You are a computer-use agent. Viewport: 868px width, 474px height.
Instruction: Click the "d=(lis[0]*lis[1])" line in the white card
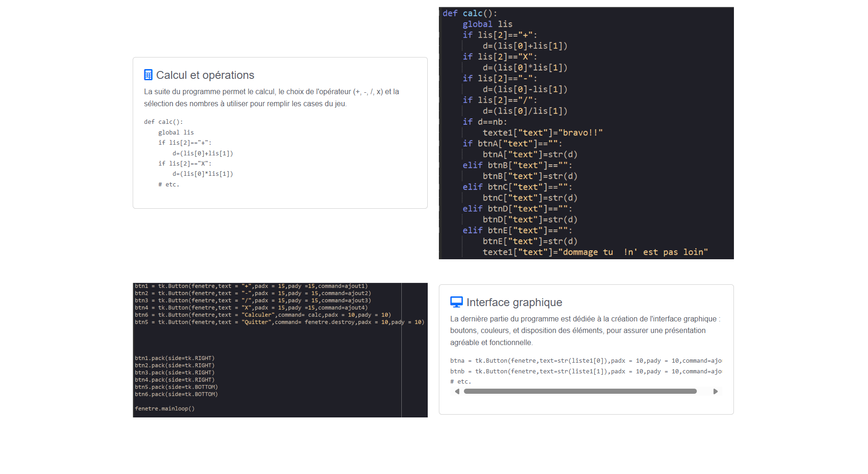click(202, 174)
